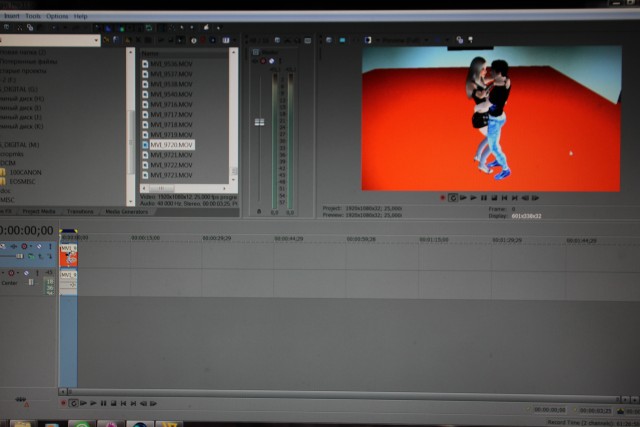Viewport: 640px width, 427px height.
Task: Click the video track mute circle icon
Action: click(x=39, y=247)
